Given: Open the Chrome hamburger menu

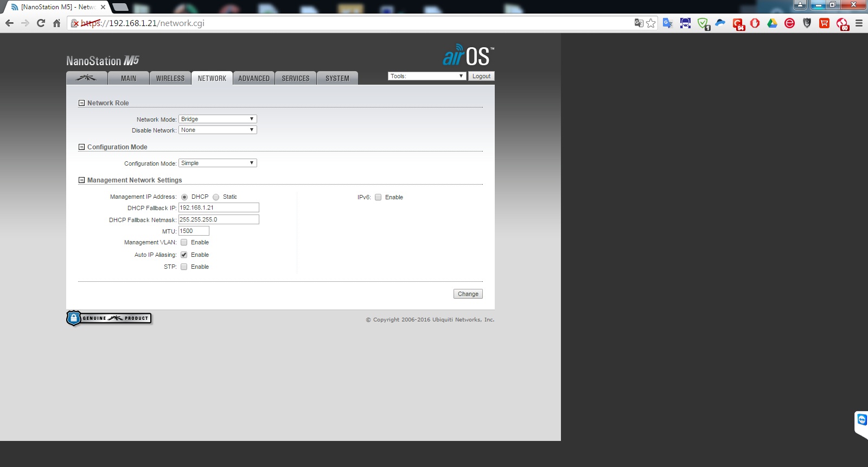Looking at the screenshot, I should [x=859, y=23].
